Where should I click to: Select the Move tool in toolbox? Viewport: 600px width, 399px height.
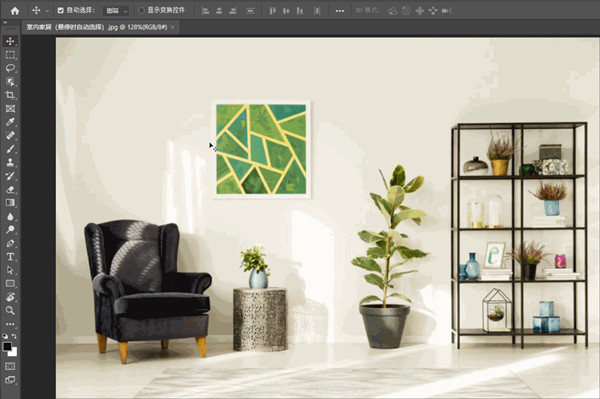[x=10, y=41]
